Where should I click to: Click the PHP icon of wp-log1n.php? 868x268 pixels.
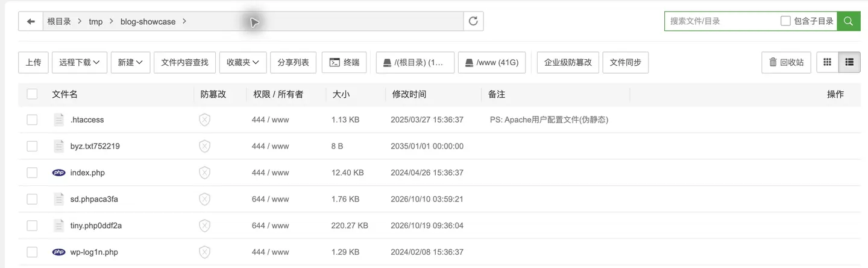click(58, 252)
